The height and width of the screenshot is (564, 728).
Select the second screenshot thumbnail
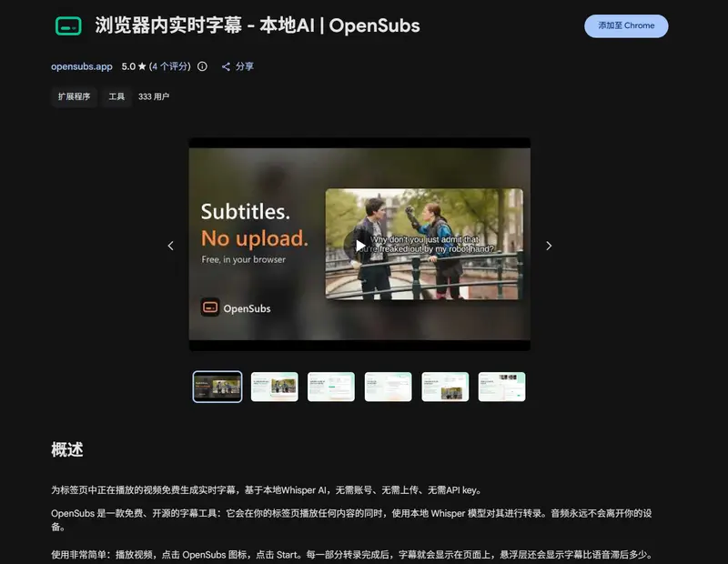coord(275,387)
